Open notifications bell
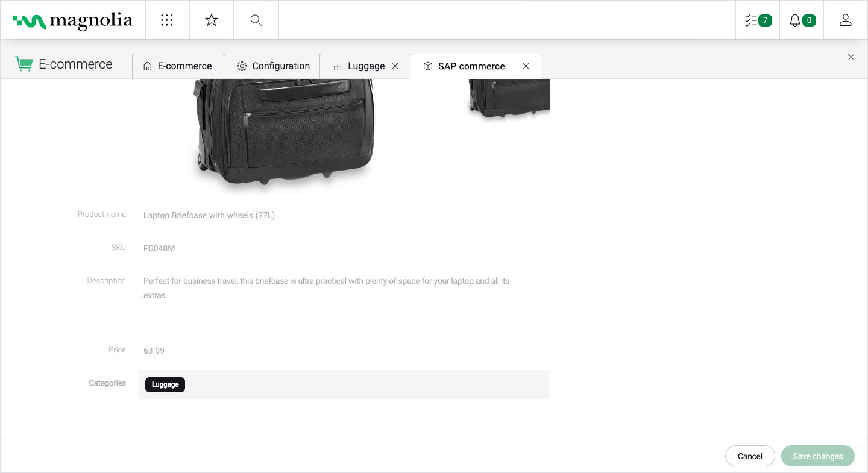868x473 pixels. (802, 20)
